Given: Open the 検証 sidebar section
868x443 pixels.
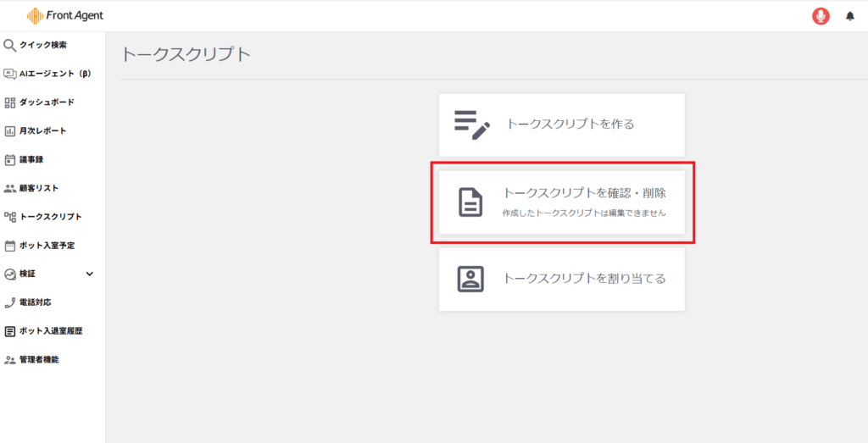Looking at the screenshot, I should coord(28,274).
